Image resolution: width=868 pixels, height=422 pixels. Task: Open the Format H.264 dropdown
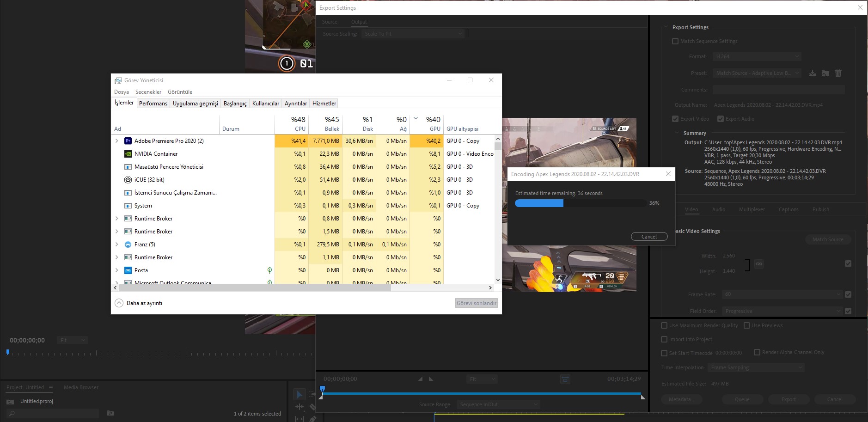(x=757, y=56)
